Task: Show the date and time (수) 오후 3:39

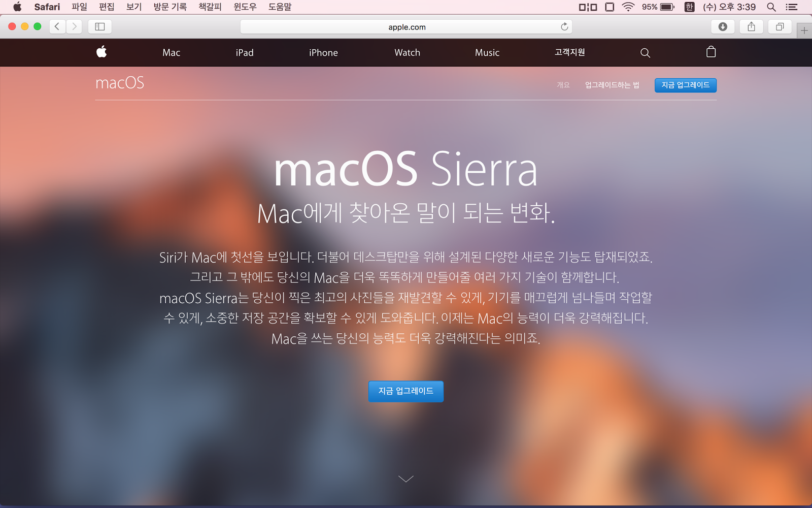Action: (729, 7)
